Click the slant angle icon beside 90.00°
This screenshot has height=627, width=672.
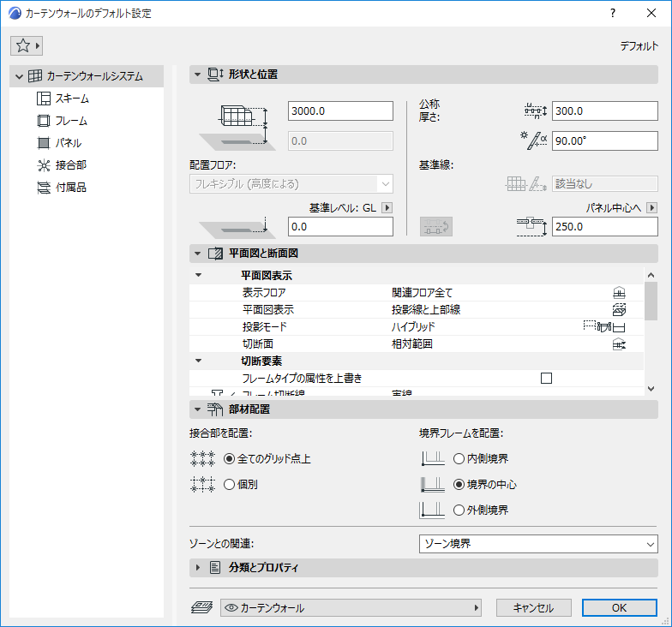[x=534, y=140]
